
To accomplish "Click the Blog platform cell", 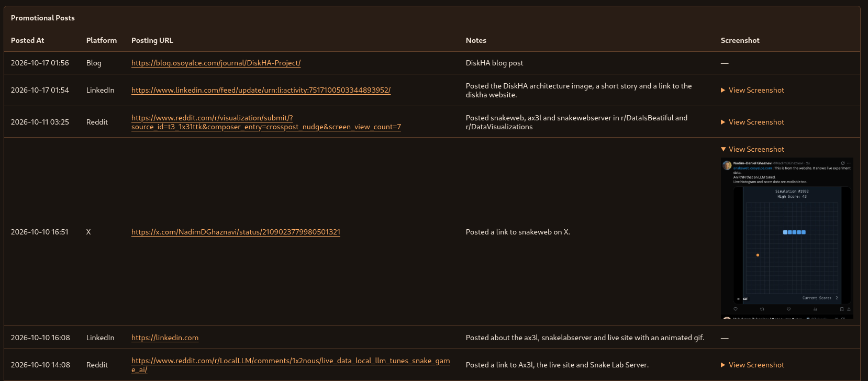I will [94, 63].
